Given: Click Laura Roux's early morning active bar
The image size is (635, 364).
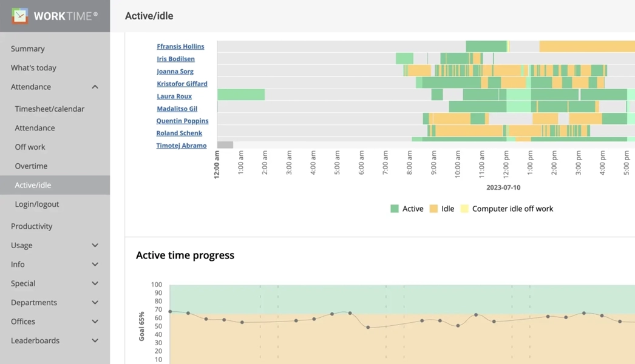Looking at the screenshot, I should pos(241,95).
